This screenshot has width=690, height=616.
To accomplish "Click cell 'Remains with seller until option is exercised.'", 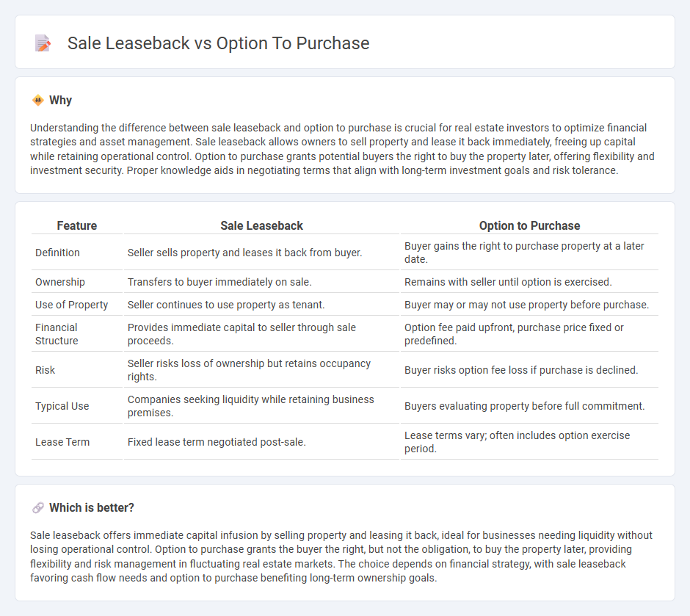I will (x=529, y=282).
